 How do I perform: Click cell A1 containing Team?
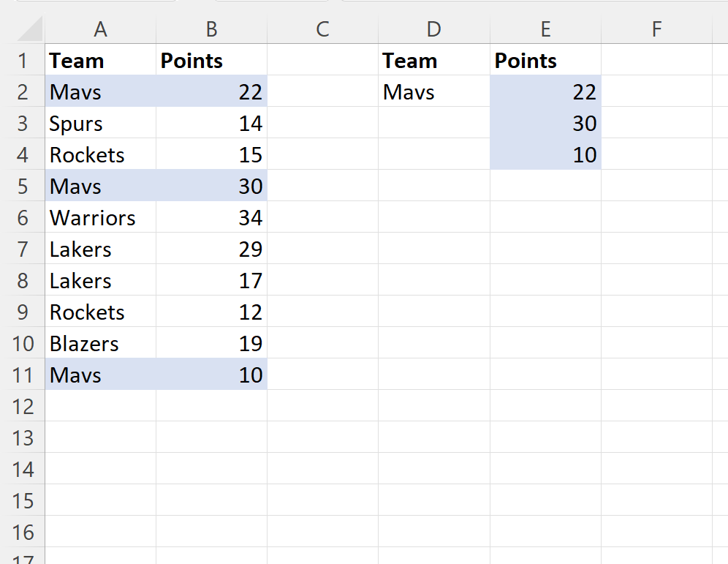[100, 60]
